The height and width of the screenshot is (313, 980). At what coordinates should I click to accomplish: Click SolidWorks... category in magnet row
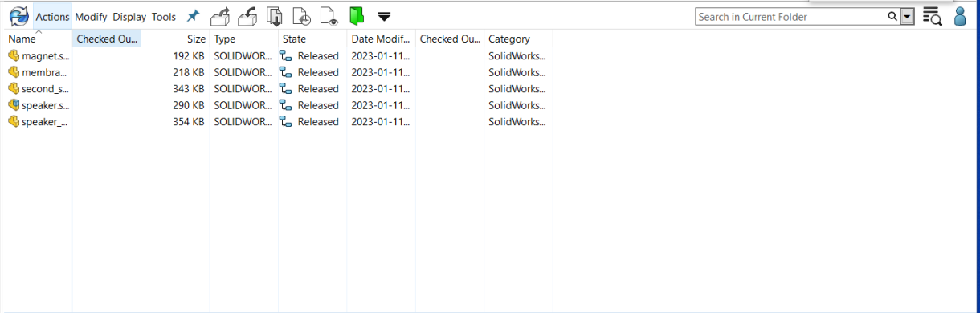click(x=517, y=56)
